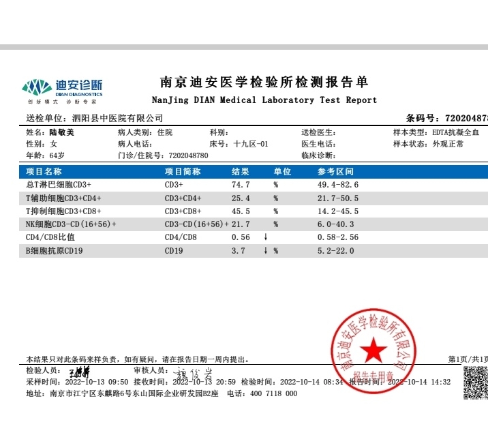Click the 样本类型 EDTA抗凝全血 value

pyautogui.click(x=456, y=132)
